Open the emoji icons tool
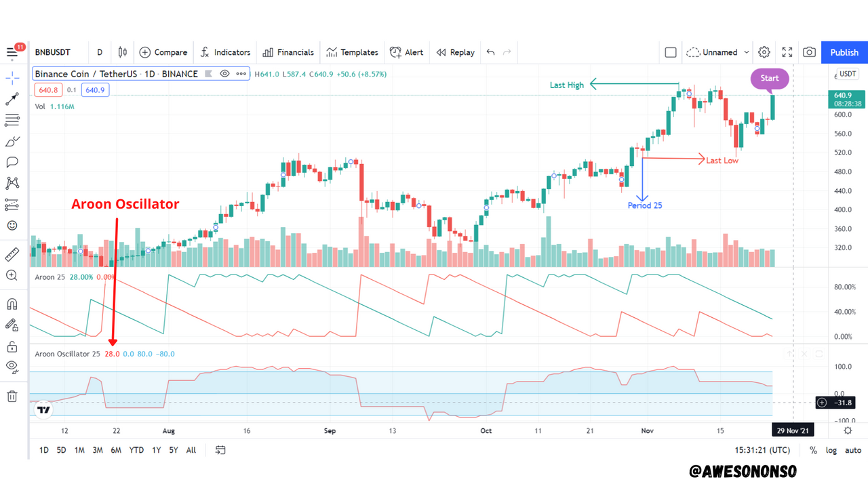 [12, 225]
